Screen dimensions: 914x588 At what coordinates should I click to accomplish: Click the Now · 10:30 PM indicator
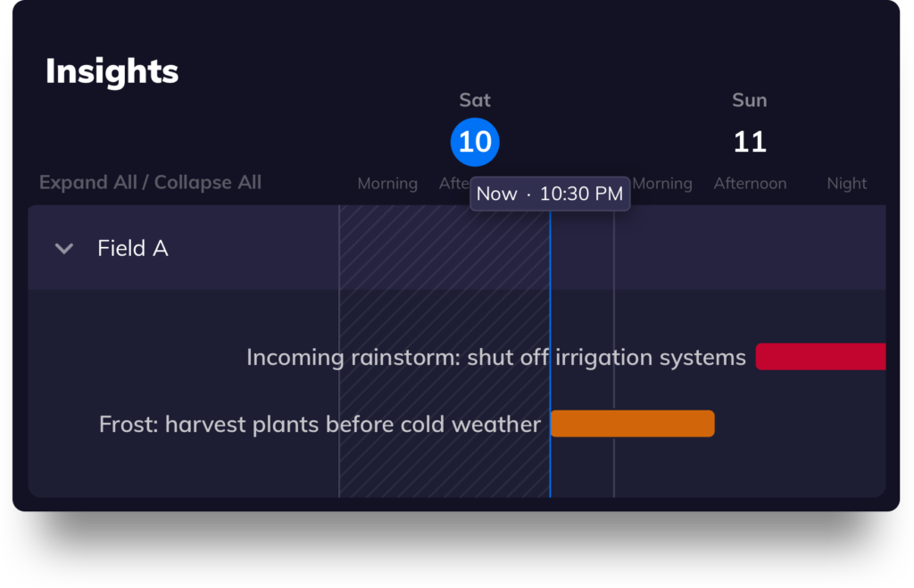click(550, 194)
